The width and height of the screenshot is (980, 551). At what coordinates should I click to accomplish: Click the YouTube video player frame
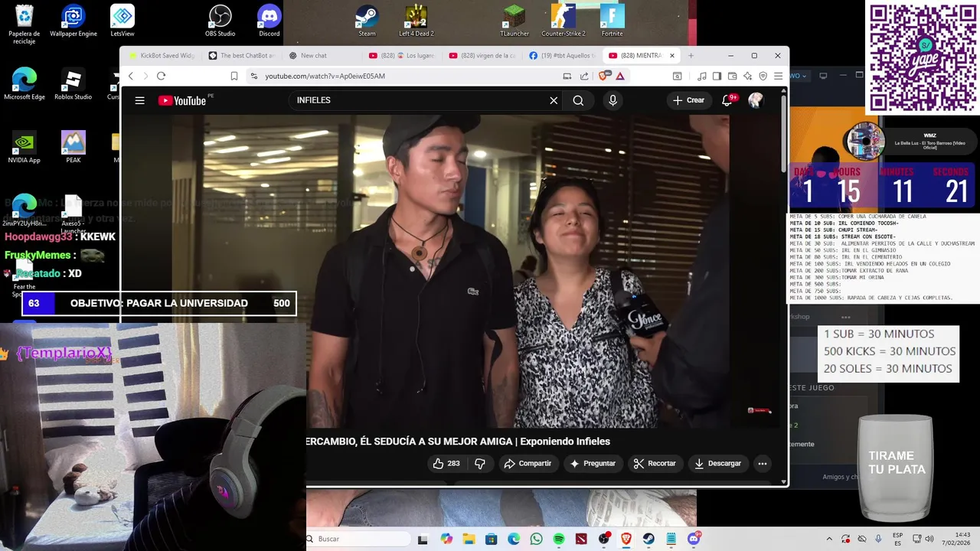(452, 271)
